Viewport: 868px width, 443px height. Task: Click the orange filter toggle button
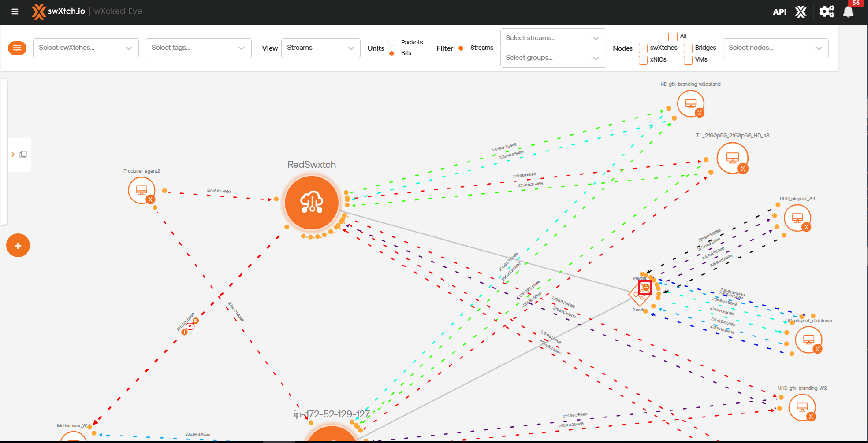pyautogui.click(x=17, y=48)
